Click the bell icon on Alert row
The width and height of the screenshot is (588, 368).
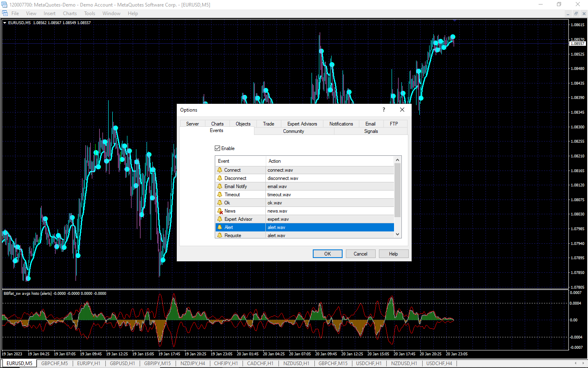pos(220,227)
